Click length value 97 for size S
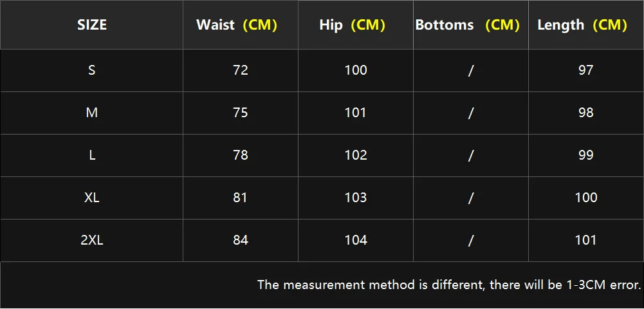The width and height of the screenshot is (644, 309). point(585,70)
